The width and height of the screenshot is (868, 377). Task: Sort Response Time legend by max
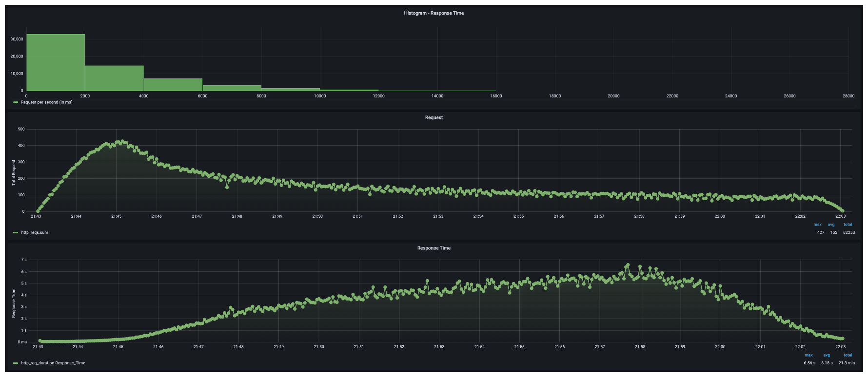click(x=809, y=355)
